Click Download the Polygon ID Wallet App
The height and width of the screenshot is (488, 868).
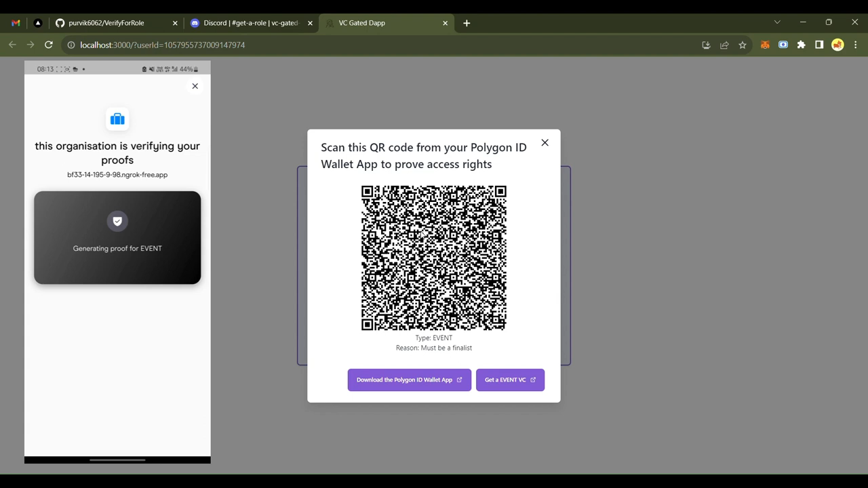410,380
